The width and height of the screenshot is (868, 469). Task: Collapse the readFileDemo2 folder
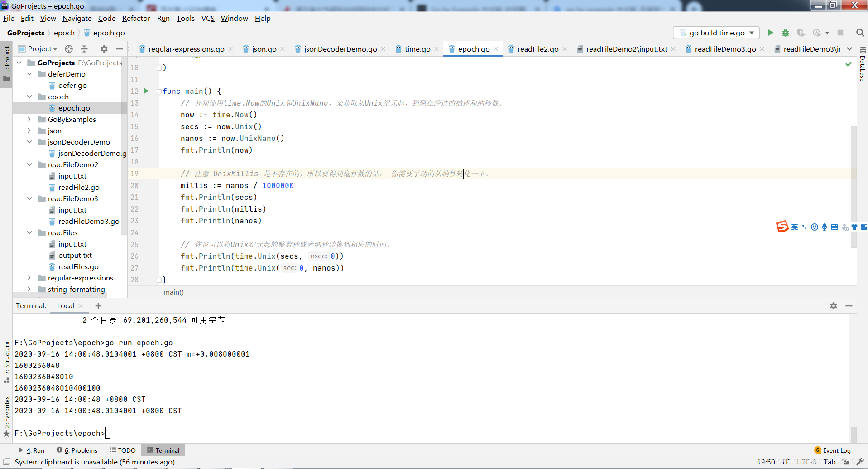[29, 164]
